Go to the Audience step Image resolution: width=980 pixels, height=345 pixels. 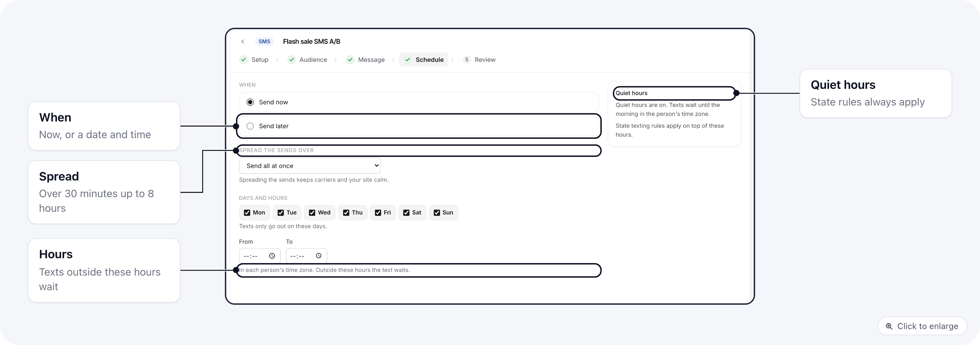click(x=307, y=60)
